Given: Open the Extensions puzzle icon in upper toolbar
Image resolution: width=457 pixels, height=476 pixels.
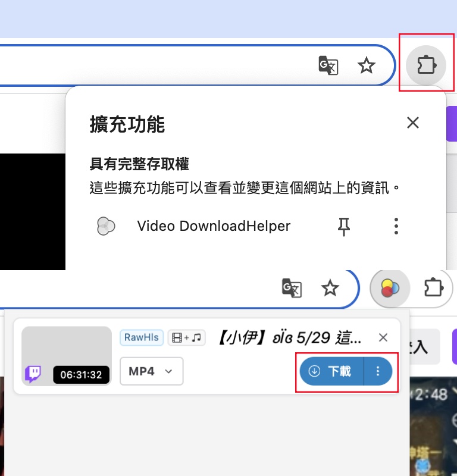Looking at the screenshot, I should tap(426, 65).
